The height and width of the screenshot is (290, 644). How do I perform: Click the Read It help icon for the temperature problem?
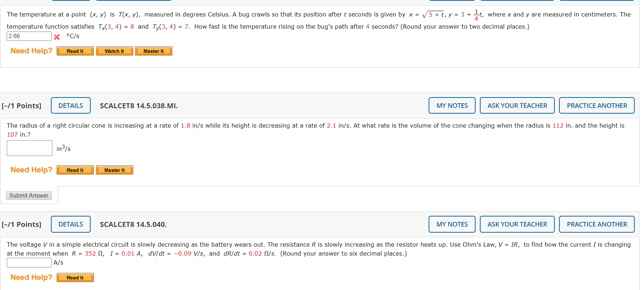coord(75,51)
